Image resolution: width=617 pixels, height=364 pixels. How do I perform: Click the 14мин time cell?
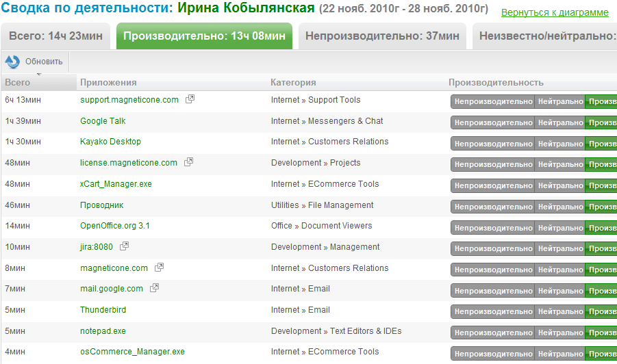pyautogui.click(x=17, y=226)
